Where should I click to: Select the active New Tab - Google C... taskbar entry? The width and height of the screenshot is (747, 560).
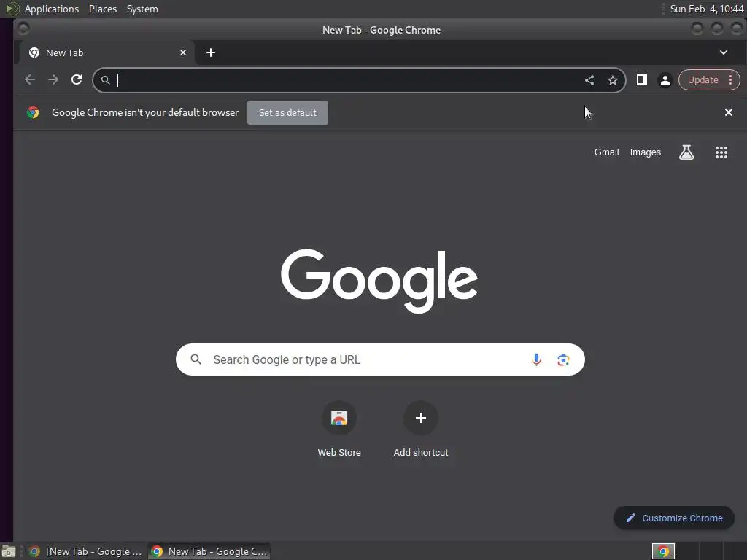[x=209, y=551]
